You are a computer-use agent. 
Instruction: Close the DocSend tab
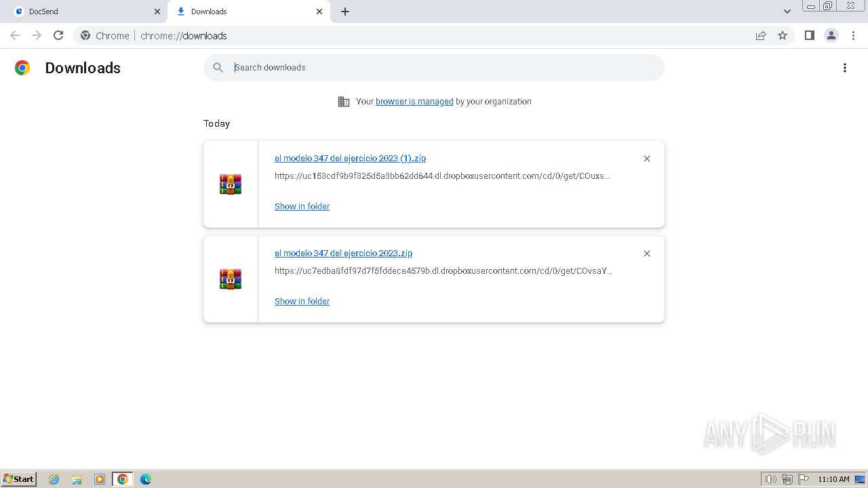tap(157, 12)
